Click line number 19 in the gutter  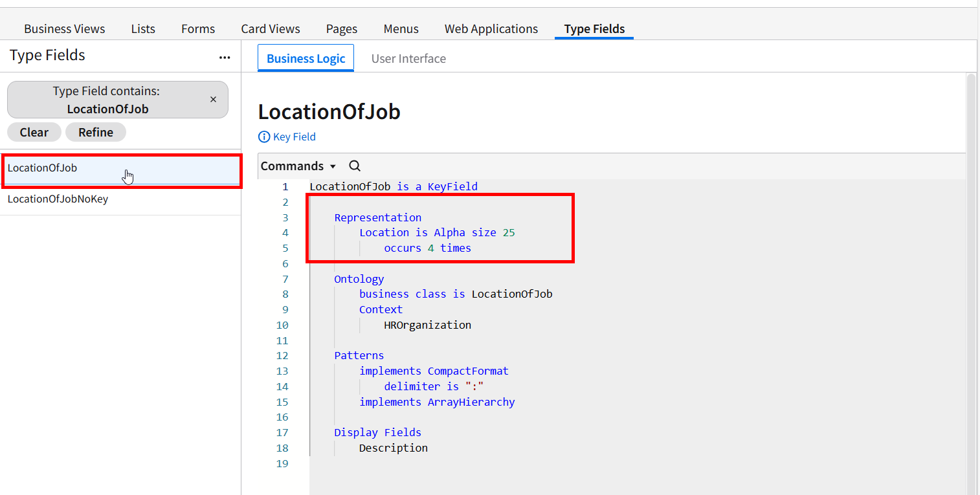282,463
